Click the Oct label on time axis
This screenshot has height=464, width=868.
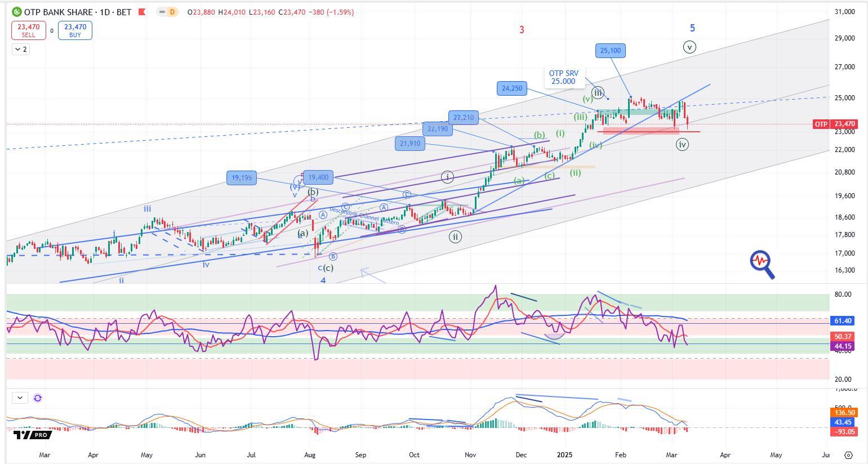click(414, 454)
